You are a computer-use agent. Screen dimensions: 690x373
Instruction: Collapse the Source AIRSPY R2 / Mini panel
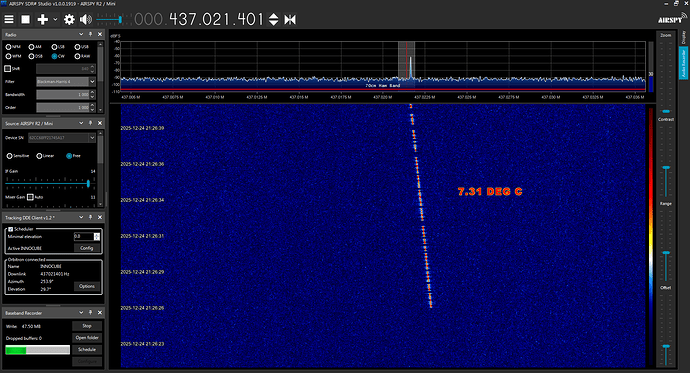point(81,123)
